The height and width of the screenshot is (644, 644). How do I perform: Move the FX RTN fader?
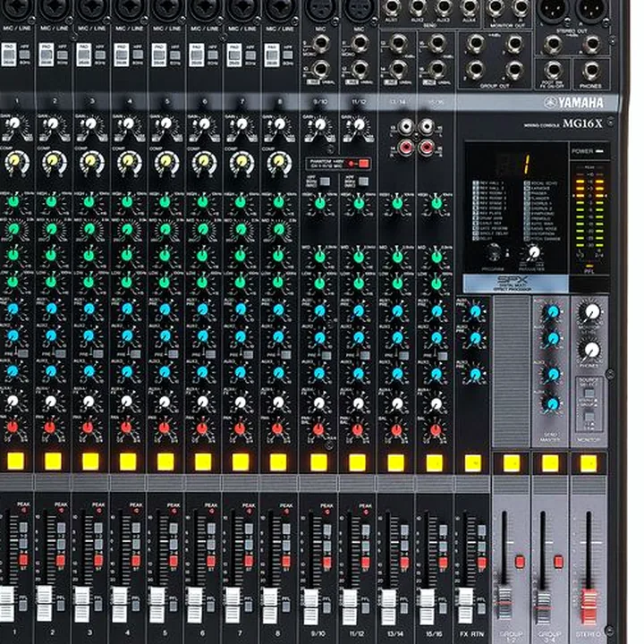coord(465,606)
